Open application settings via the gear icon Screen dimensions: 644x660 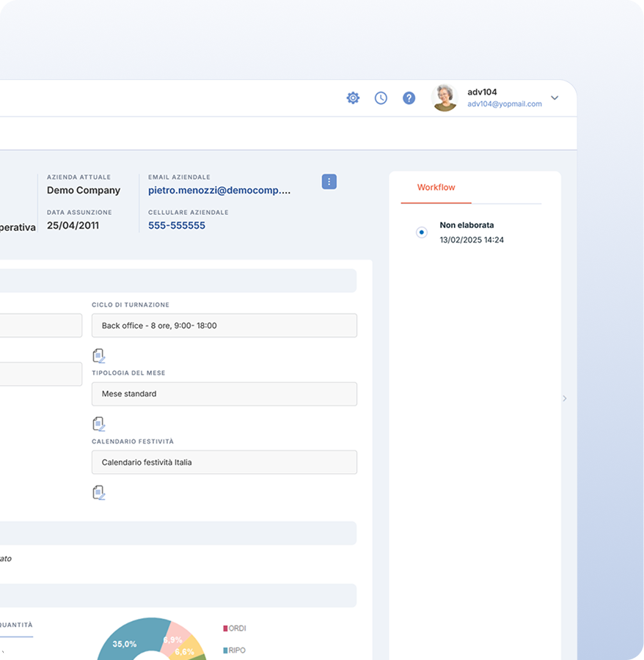point(353,98)
